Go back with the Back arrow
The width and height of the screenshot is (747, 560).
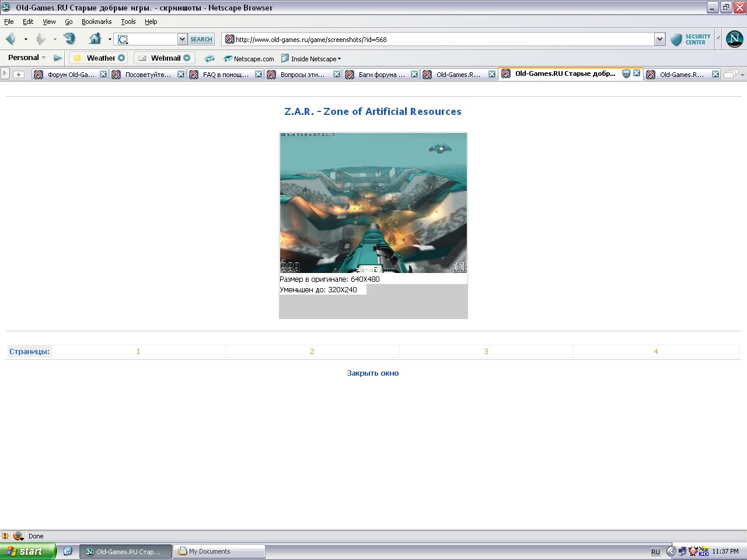[x=11, y=39]
